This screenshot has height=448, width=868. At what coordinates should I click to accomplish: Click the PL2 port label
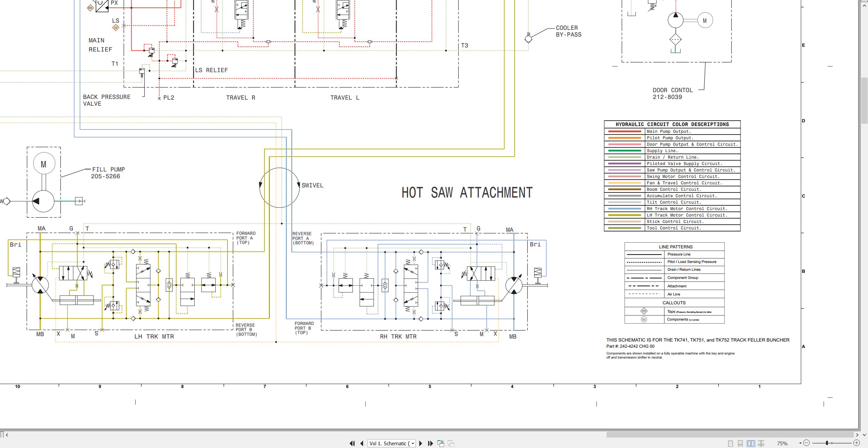(169, 98)
